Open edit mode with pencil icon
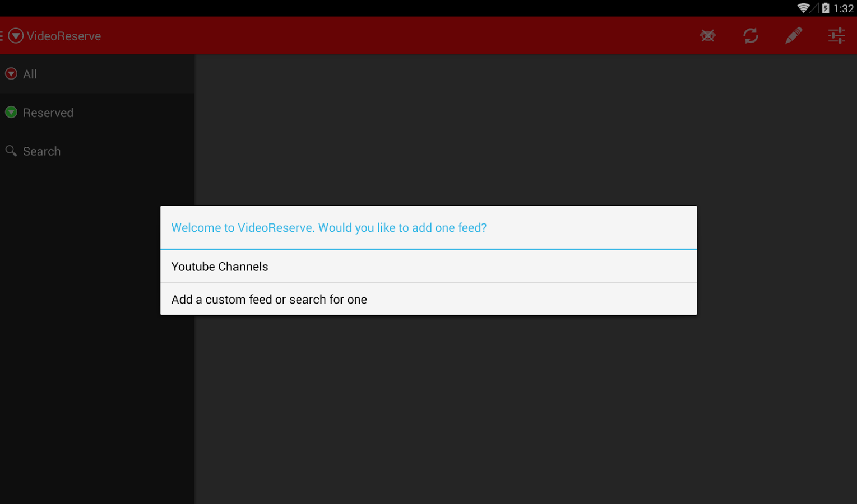The width and height of the screenshot is (857, 504). coord(794,36)
